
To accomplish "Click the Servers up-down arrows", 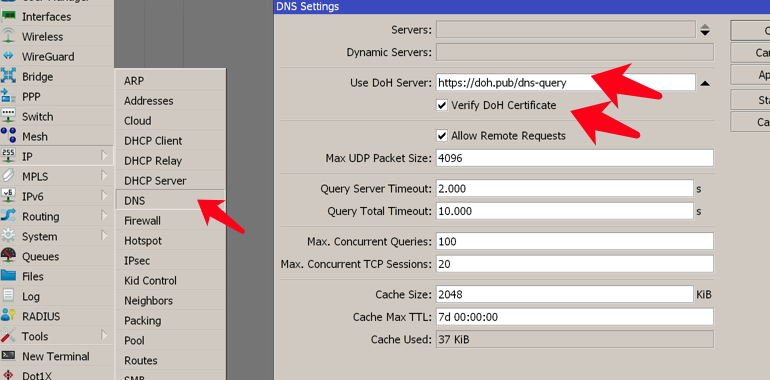I will tap(705, 30).
